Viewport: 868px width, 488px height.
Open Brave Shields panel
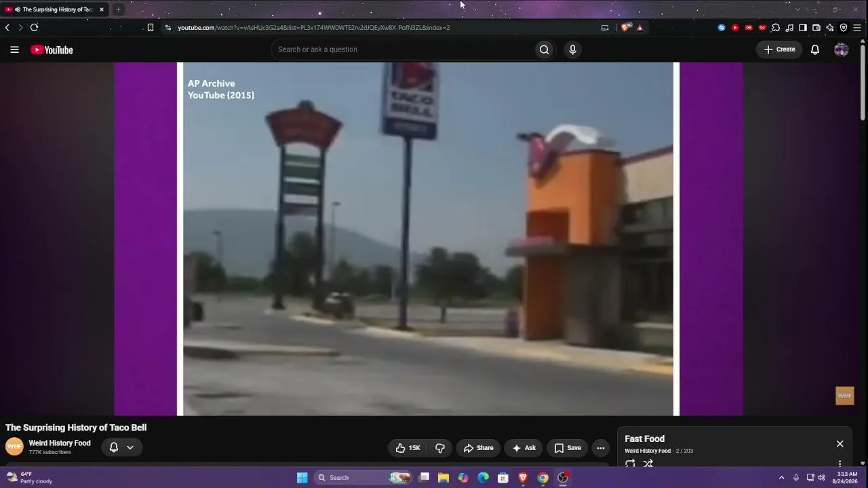click(625, 28)
